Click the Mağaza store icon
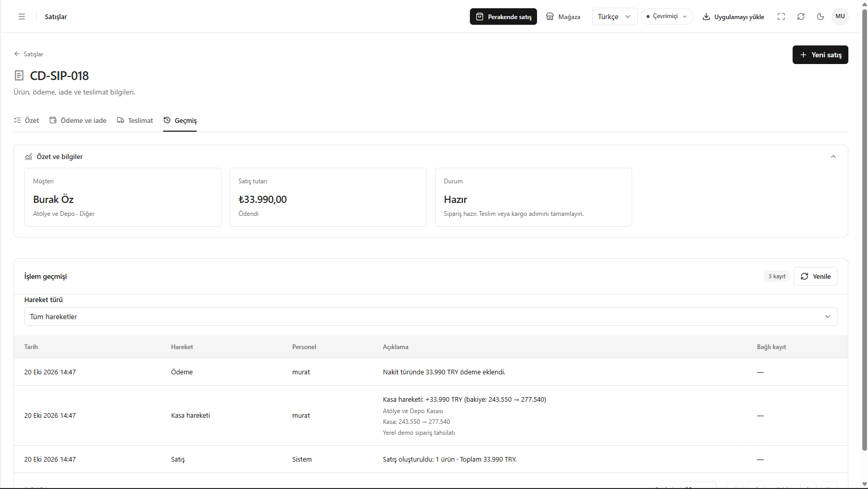 click(550, 17)
